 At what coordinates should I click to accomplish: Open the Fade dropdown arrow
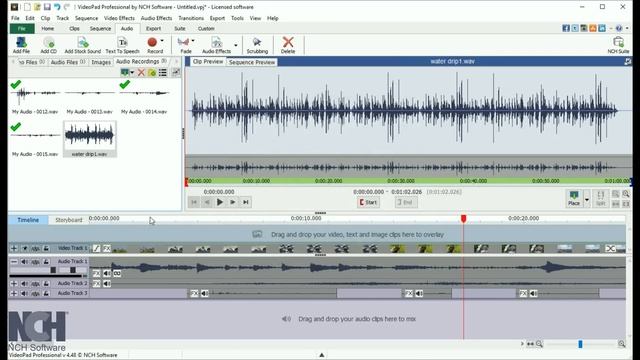pos(193,41)
